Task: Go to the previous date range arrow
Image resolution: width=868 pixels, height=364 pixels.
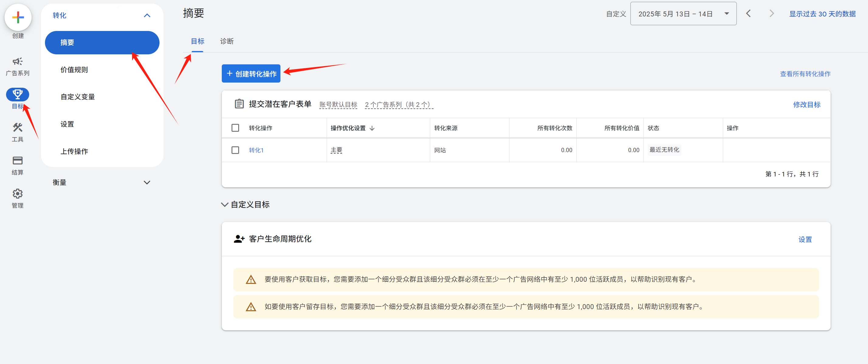Action: (x=748, y=14)
